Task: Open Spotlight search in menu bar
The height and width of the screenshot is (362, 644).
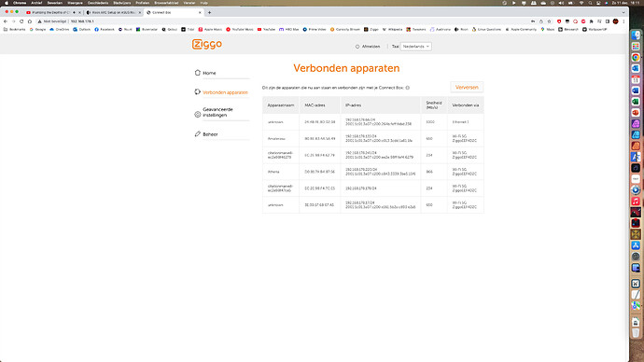Action: click(x=590, y=3)
